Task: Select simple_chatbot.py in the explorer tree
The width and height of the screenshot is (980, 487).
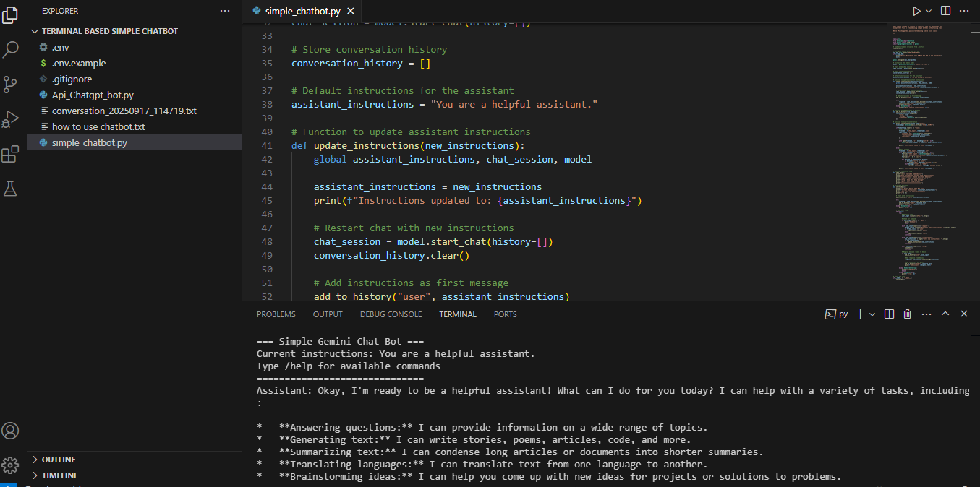Action: [135, 142]
